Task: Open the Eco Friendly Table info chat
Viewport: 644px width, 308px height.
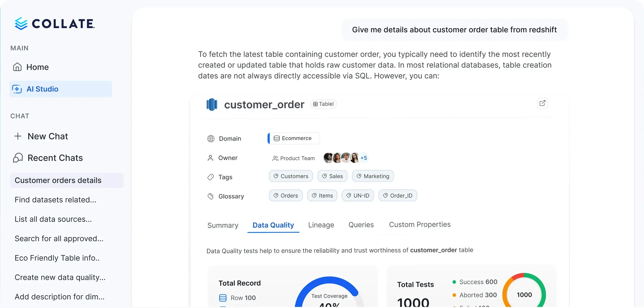Action: pyautogui.click(x=57, y=258)
